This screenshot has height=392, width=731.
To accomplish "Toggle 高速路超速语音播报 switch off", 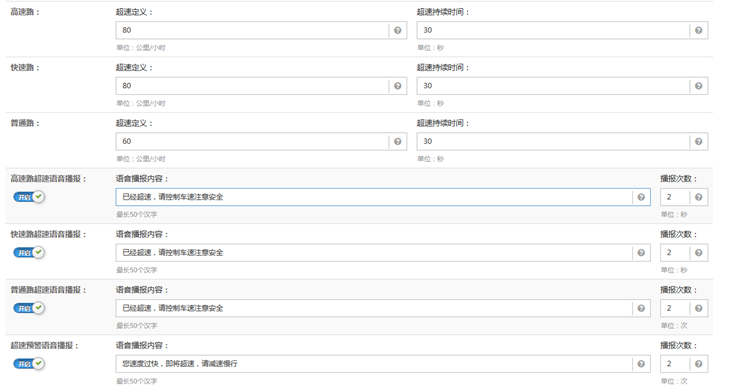I will click(29, 197).
